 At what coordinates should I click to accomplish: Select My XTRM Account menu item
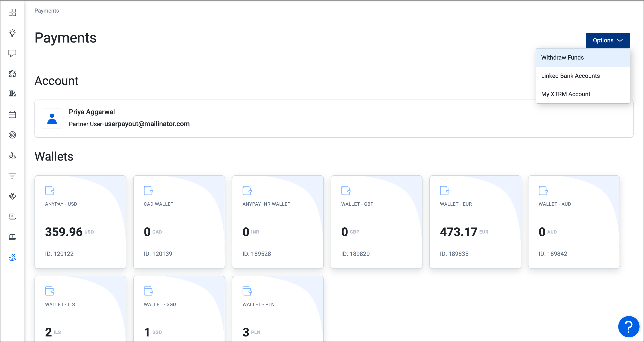[583, 94]
